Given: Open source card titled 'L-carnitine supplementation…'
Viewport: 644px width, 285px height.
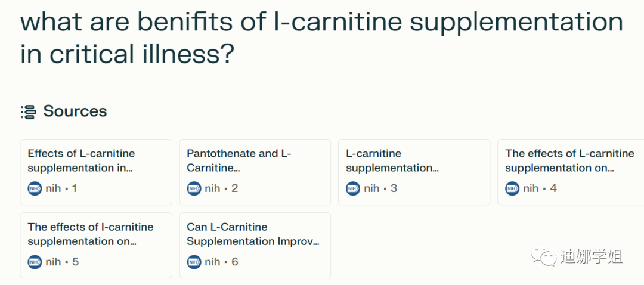Looking at the screenshot, I should [x=414, y=161].
